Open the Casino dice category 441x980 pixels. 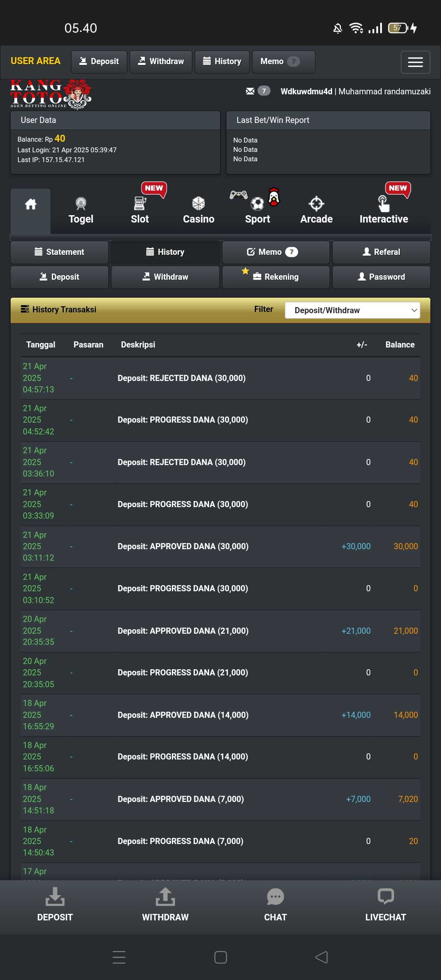(198, 211)
